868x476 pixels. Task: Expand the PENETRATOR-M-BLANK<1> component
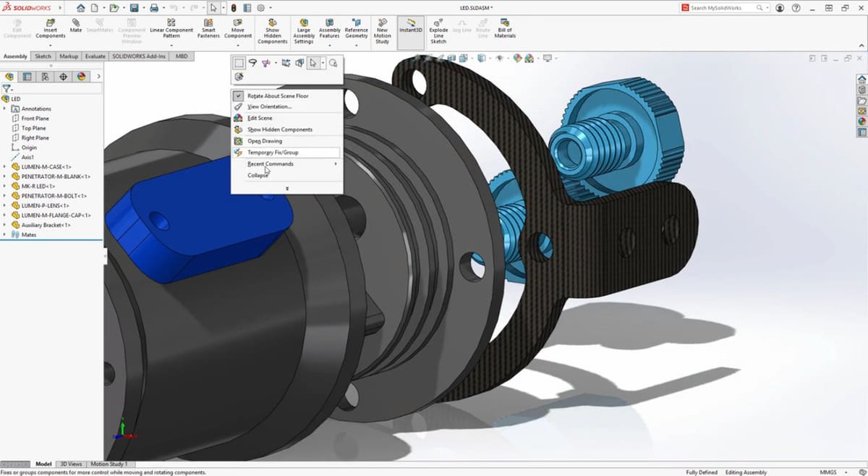(x=5, y=177)
